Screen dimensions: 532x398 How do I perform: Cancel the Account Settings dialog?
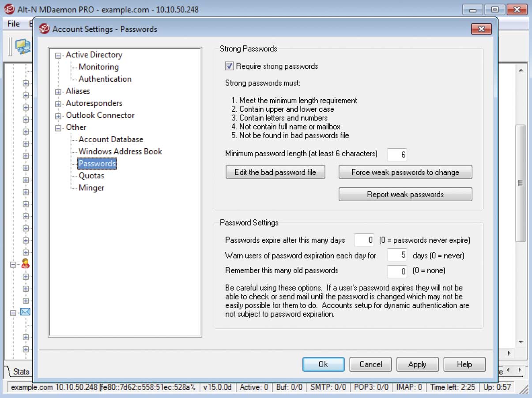[371, 364]
